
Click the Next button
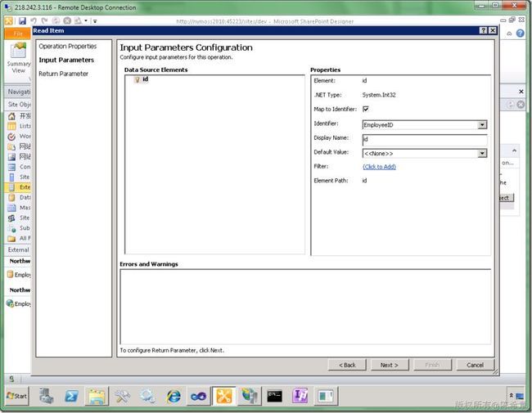(390, 365)
